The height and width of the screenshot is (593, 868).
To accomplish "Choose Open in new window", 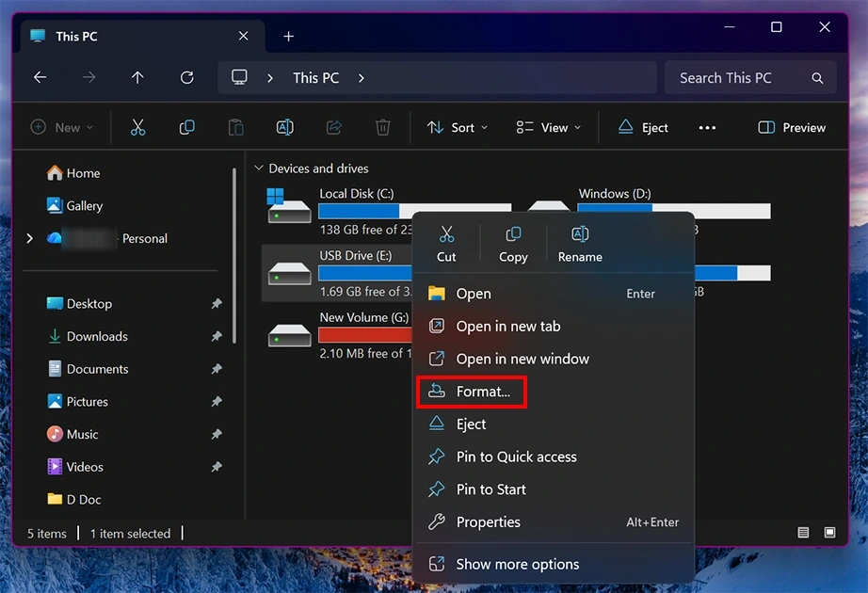I will pos(554,359).
